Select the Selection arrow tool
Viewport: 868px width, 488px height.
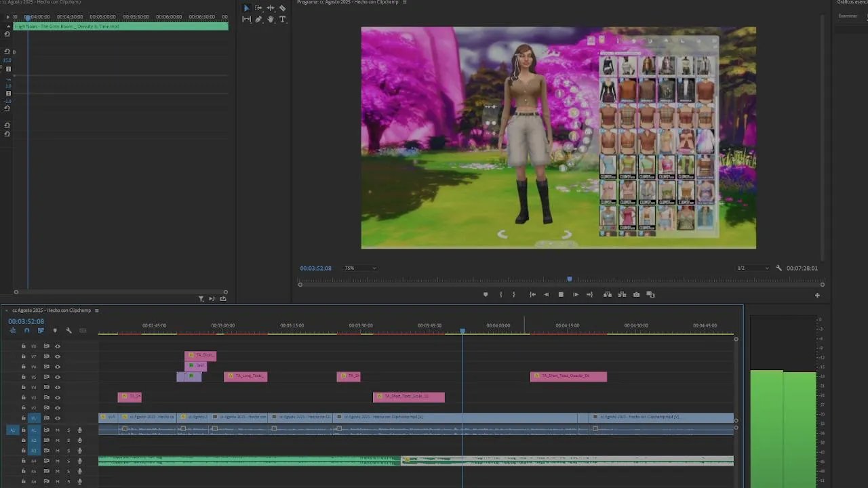point(246,8)
